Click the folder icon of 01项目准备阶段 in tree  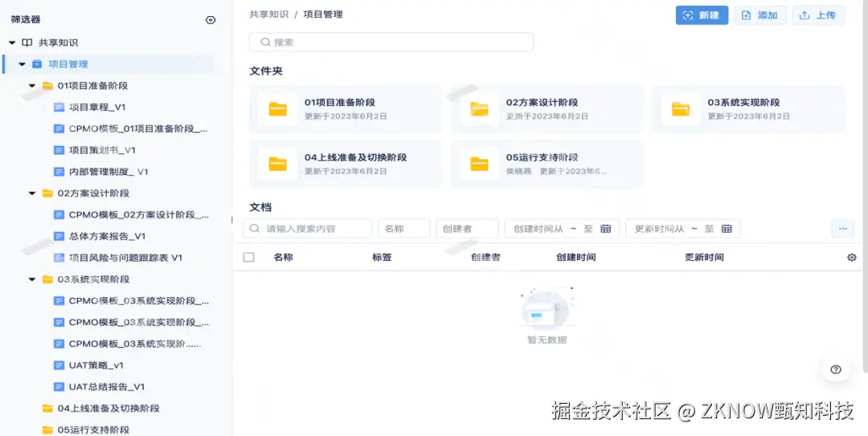click(x=47, y=86)
